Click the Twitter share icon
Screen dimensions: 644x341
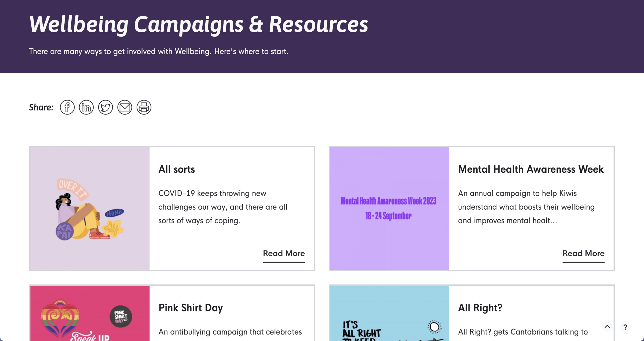point(105,107)
